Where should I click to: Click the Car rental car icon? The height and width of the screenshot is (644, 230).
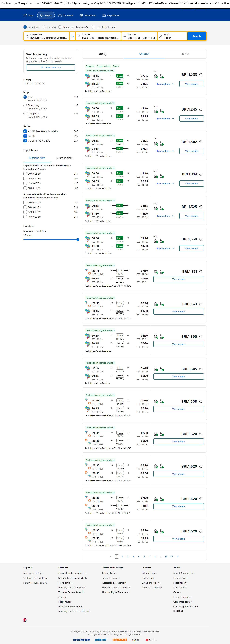60,16
